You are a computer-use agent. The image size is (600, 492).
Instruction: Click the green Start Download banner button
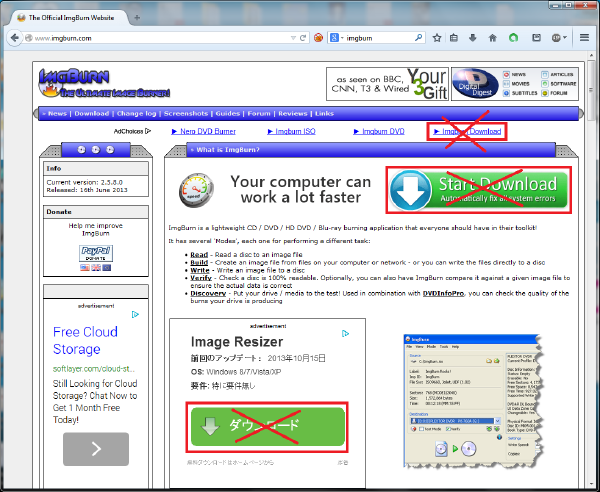(x=477, y=189)
